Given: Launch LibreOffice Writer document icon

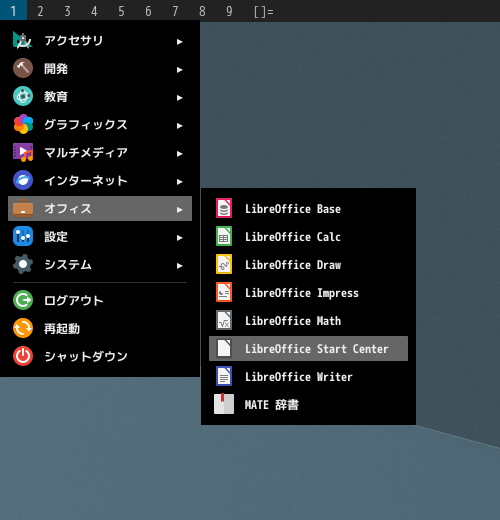Looking at the screenshot, I should pos(224,376).
